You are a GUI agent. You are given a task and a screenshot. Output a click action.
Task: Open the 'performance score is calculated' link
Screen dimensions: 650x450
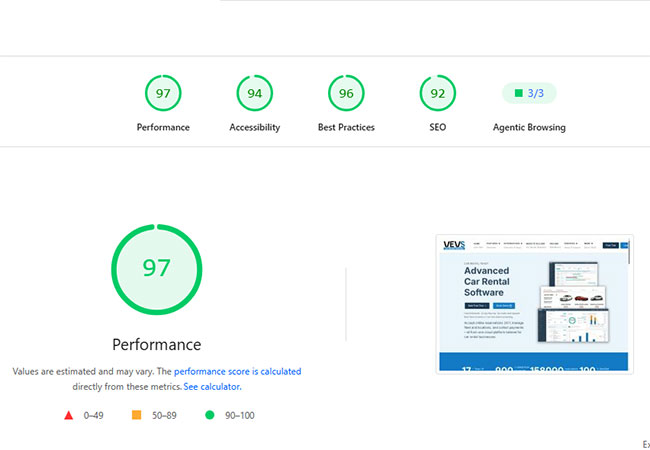238,371
